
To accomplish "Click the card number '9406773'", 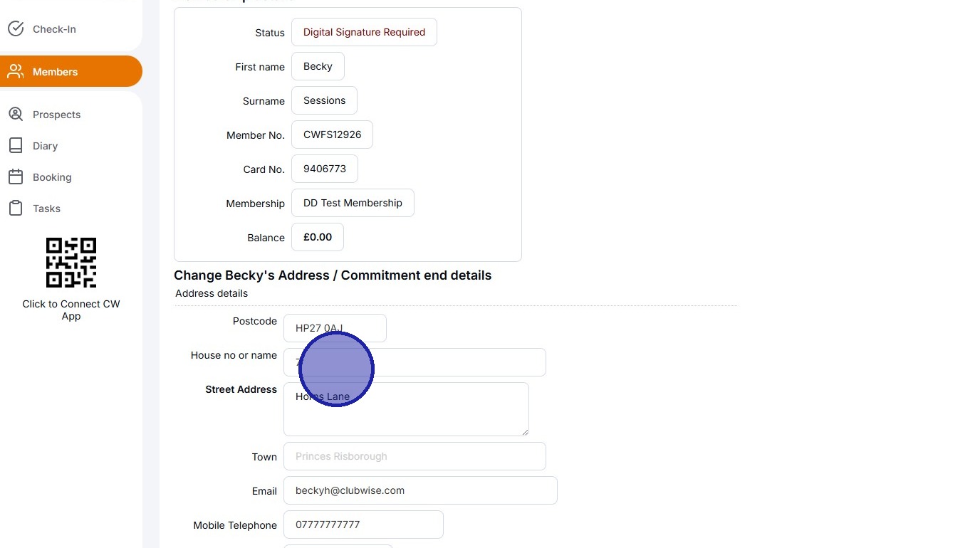I will pyautogui.click(x=325, y=169).
